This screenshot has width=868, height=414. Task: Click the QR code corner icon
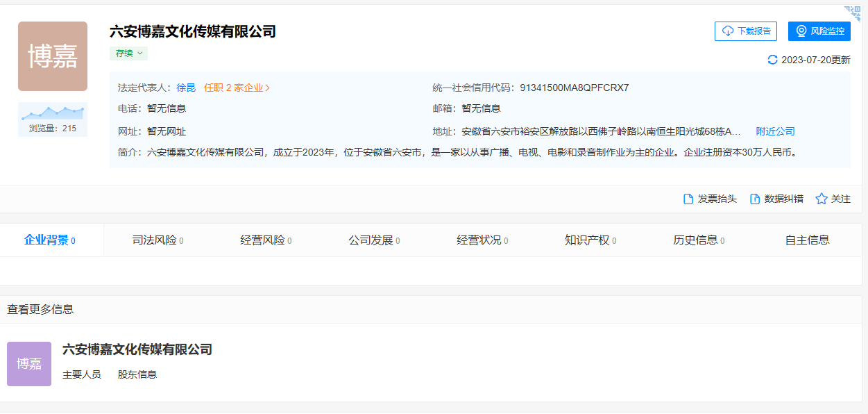(854, 13)
